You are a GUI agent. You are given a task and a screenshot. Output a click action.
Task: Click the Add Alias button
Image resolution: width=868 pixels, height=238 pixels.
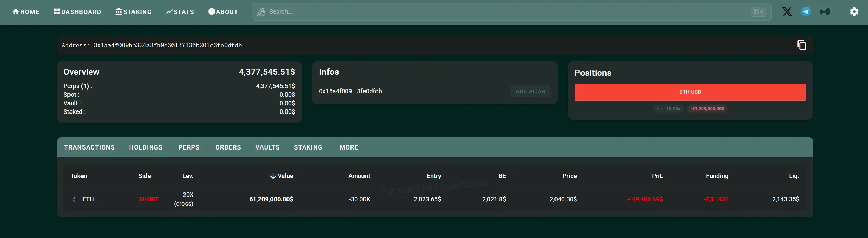530,92
